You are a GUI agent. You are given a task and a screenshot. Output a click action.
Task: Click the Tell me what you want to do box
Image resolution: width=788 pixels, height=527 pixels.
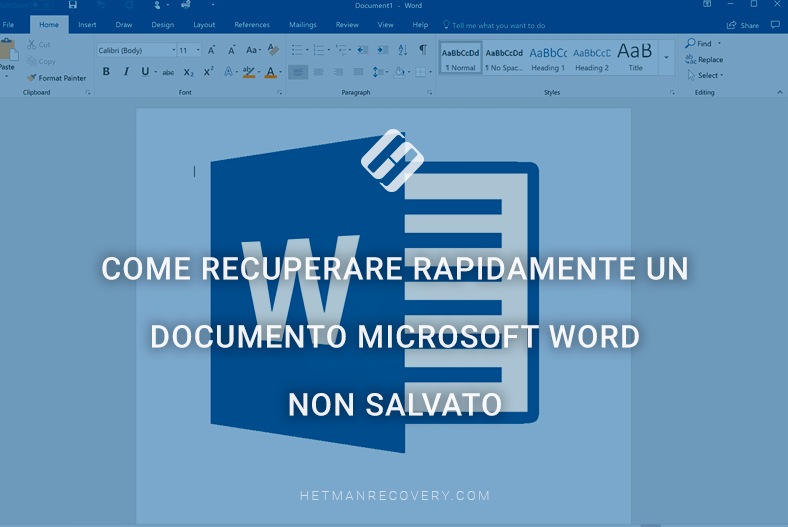pyautogui.click(x=494, y=25)
